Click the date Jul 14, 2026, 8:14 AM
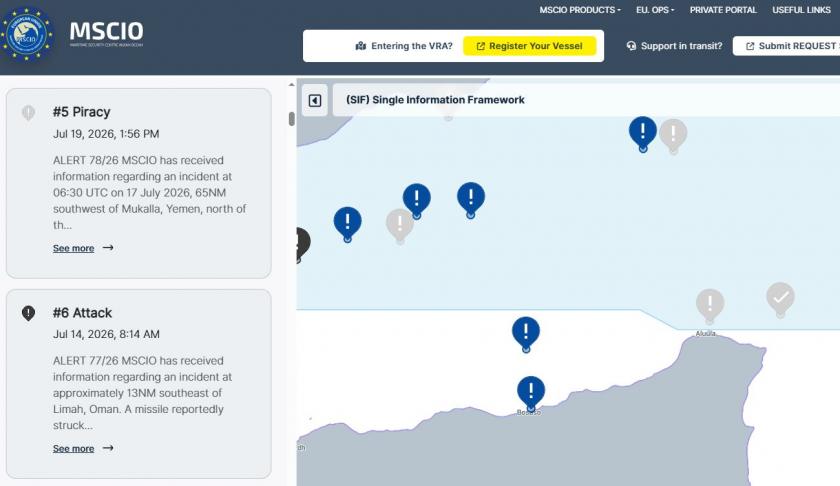This screenshot has height=486, width=840. pos(106,334)
